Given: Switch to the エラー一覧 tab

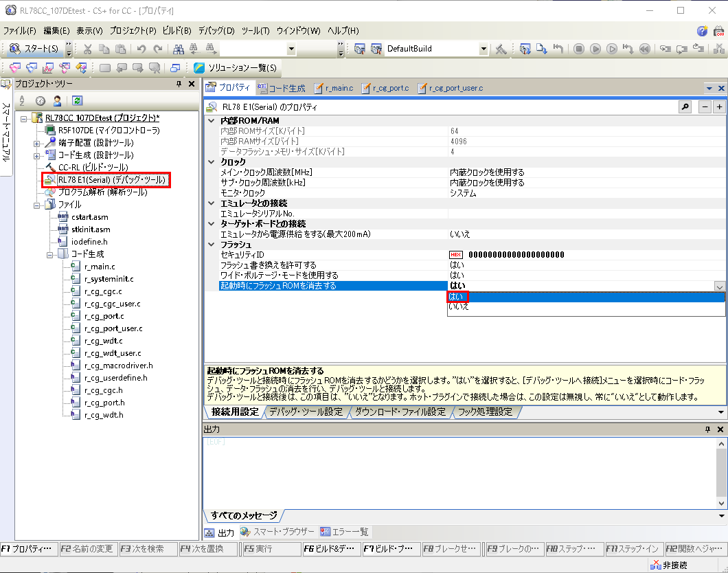Looking at the screenshot, I should [x=345, y=532].
